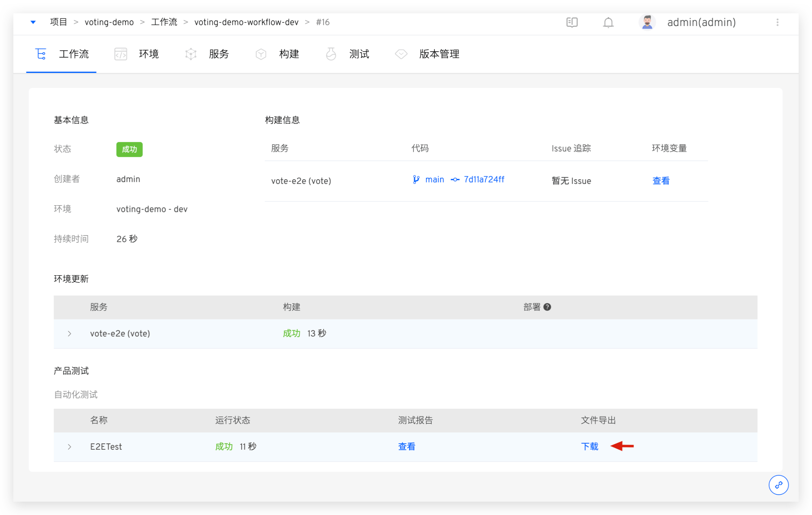Click the commit icon before 7d11a724ff

coord(455,180)
